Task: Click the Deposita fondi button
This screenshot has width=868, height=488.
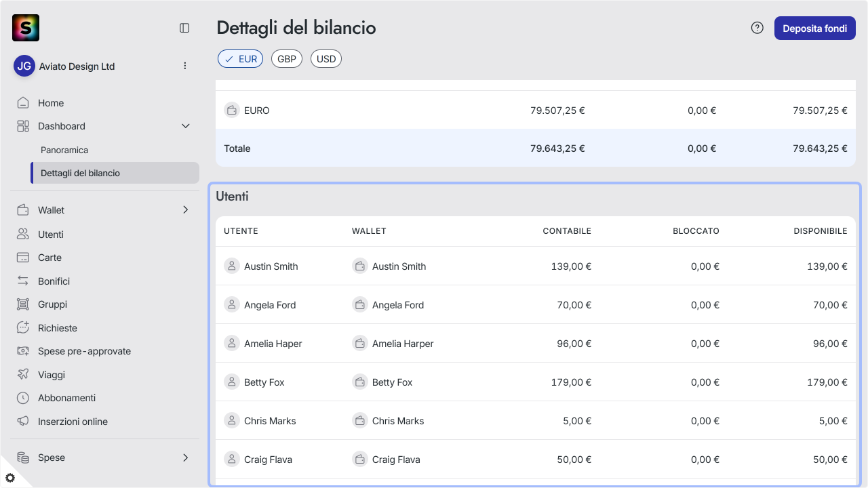Action: point(815,28)
